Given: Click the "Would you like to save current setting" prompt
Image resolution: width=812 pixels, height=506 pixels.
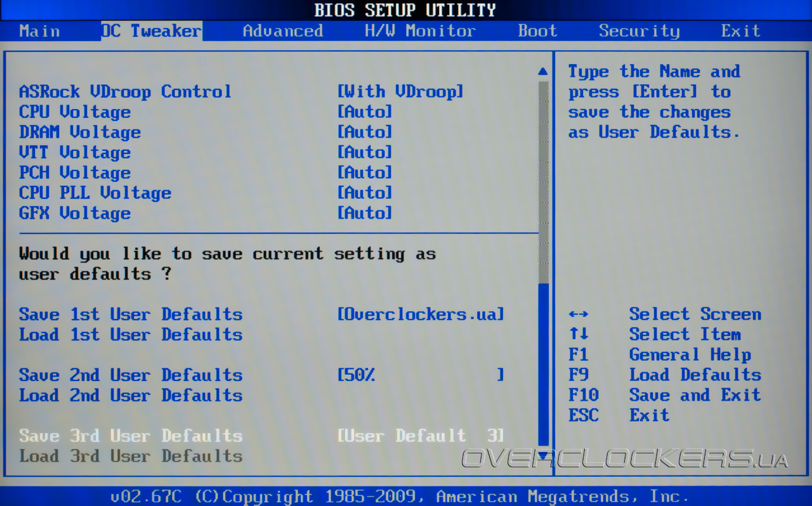Looking at the screenshot, I should point(227,264).
